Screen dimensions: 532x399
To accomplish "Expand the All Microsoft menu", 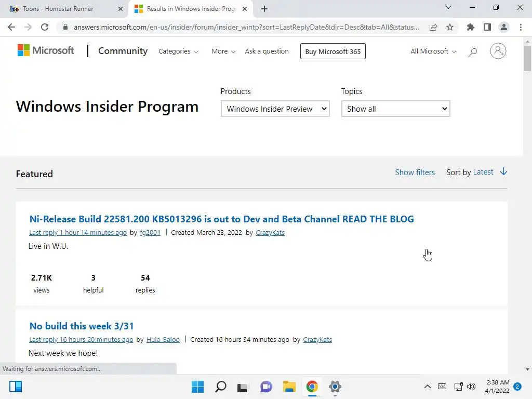I will pyautogui.click(x=433, y=51).
